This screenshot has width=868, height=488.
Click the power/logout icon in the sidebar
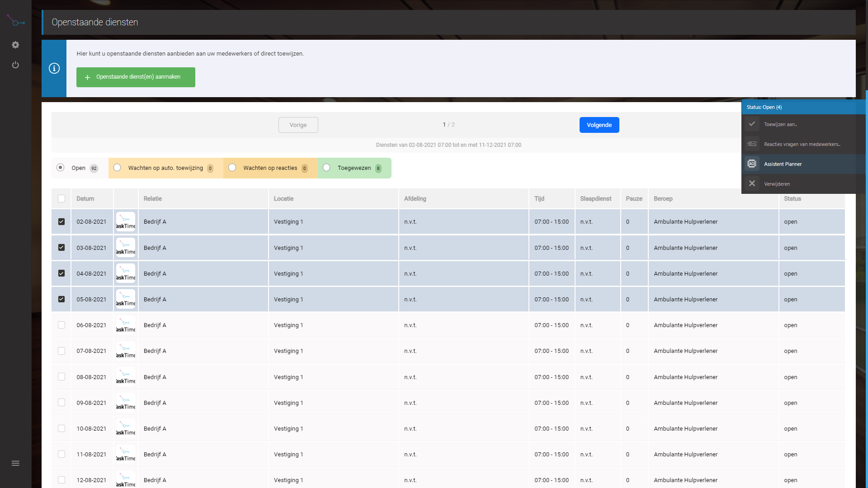(x=15, y=65)
